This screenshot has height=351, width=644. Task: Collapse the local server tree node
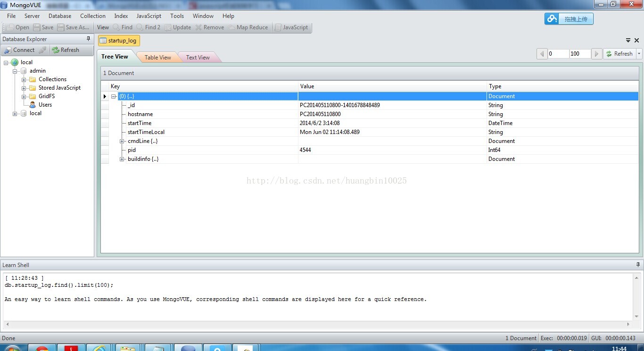[6, 62]
